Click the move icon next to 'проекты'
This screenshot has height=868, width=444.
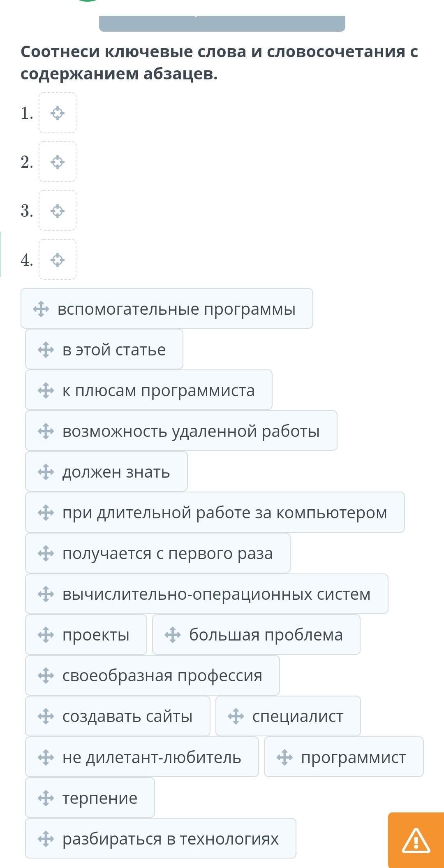pyautogui.click(x=46, y=634)
